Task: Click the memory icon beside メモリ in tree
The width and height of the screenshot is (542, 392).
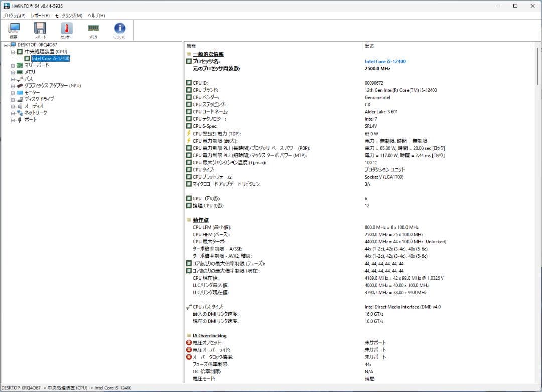Action: [20, 72]
